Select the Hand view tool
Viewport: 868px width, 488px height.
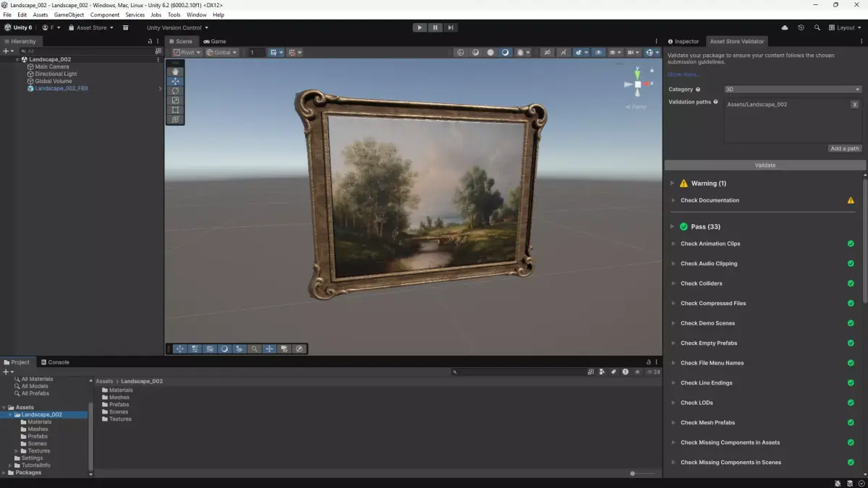click(175, 72)
